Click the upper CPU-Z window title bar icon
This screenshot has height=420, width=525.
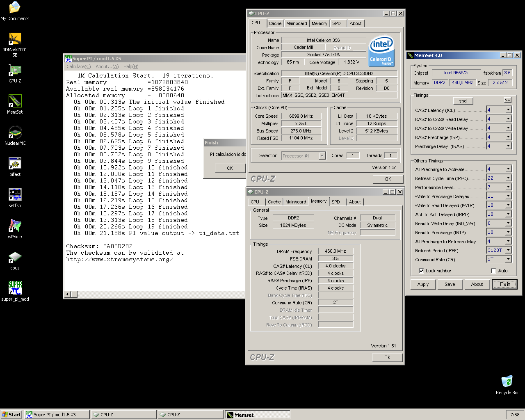(251, 14)
